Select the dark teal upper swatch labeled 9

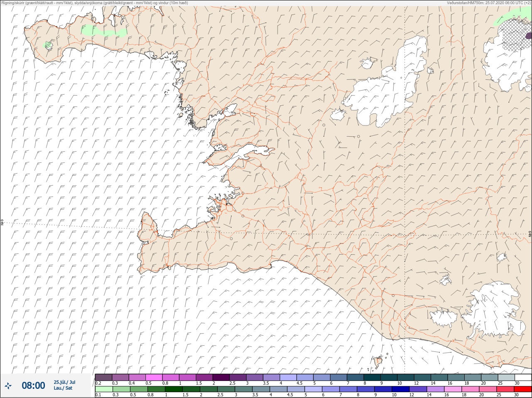389,377
